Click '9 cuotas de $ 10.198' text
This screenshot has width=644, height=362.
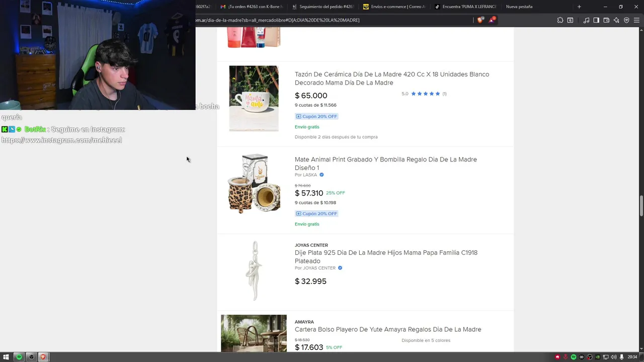pyautogui.click(x=315, y=203)
